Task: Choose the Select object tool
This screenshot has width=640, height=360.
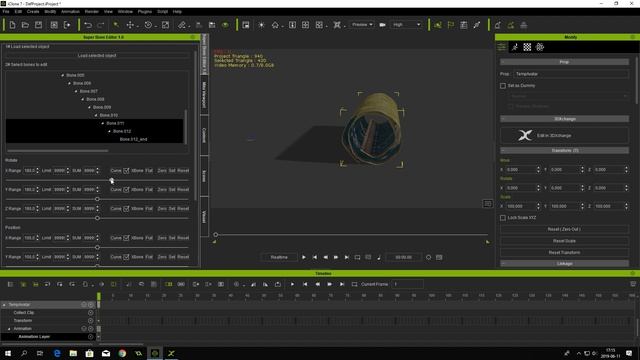Action: point(116,25)
